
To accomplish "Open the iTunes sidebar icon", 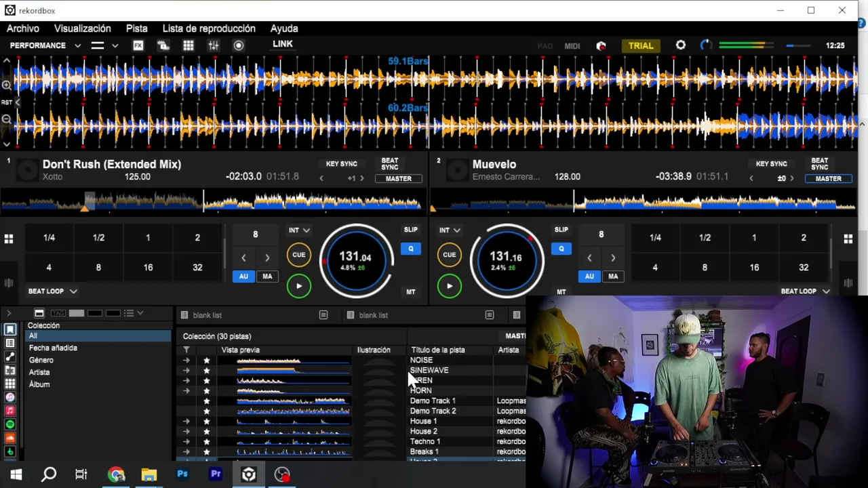I will (10, 397).
